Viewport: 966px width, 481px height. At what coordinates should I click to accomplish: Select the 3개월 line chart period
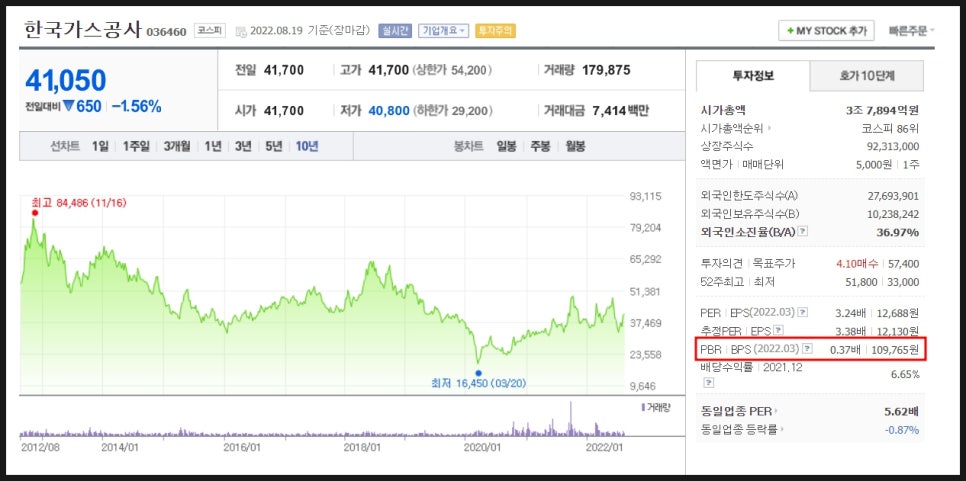(177, 147)
